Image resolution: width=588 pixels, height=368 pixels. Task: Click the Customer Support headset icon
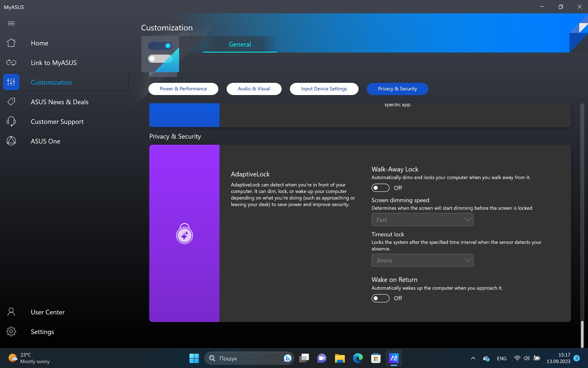pyautogui.click(x=11, y=121)
